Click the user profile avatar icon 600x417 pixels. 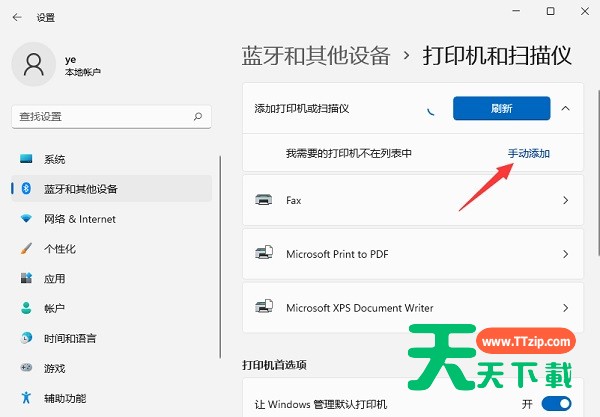tap(34, 65)
